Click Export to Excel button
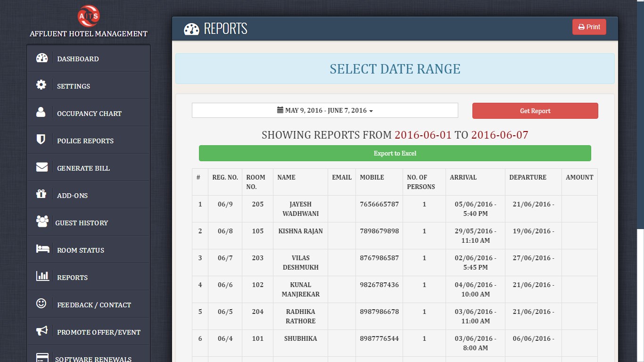The image size is (644, 362). coord(395,153)
